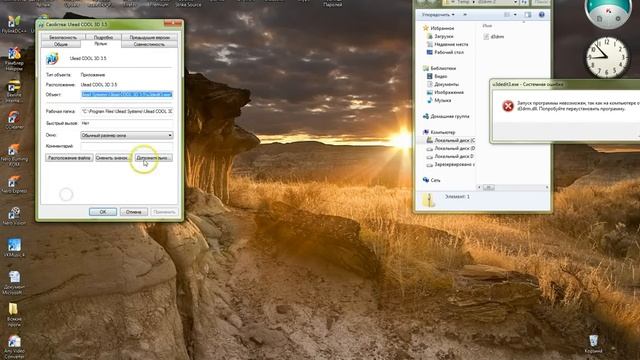
Task: Open Упорядочить dropdown in Explorer toolbar
Action: point(438,15)
